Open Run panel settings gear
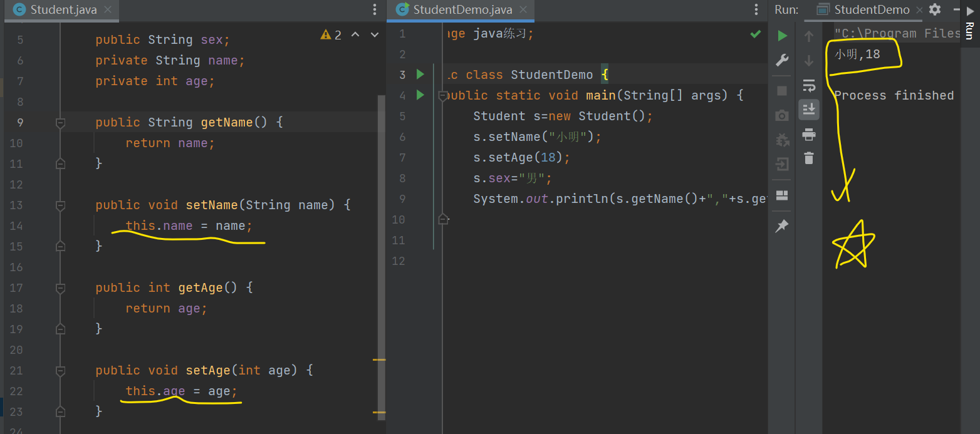The image size is (980, 434). (x=935, y=9)
